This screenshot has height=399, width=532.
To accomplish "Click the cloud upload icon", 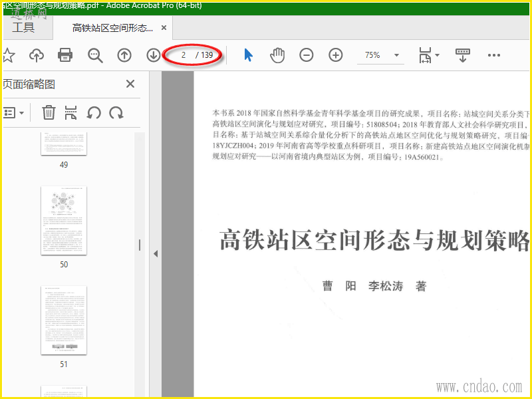I will click(37, 55).
